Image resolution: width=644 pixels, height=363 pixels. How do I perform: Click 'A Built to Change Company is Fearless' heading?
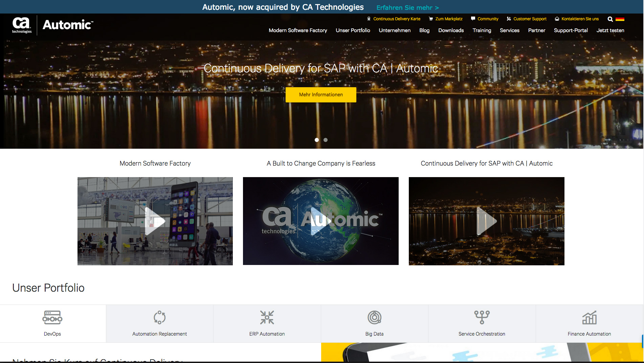321,164
